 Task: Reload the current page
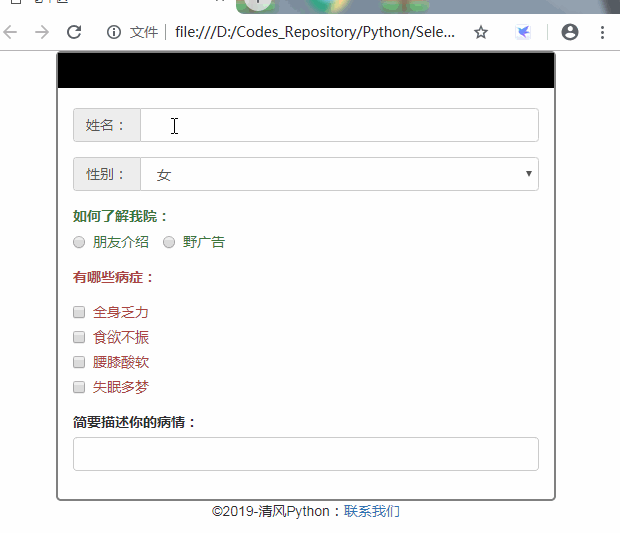coord(74,32)
